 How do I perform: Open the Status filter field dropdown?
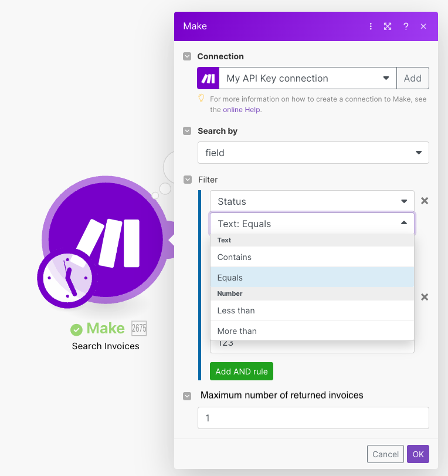[x=312, y=201]
